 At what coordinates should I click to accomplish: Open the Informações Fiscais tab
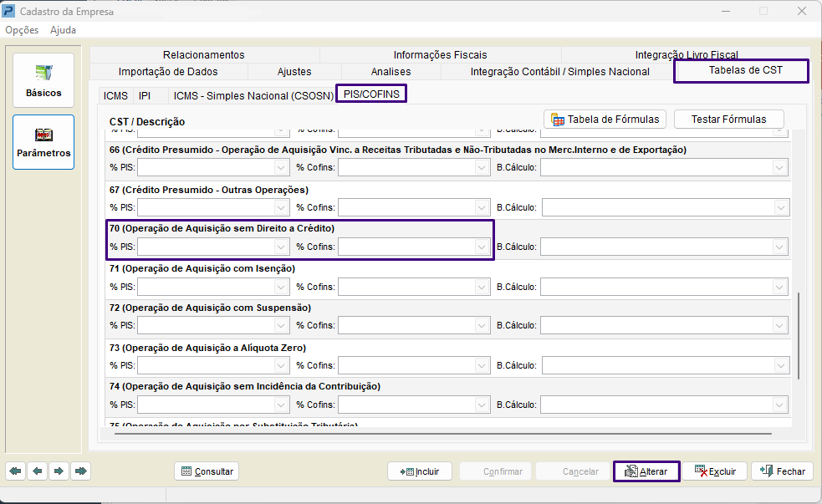coord(441,55)
